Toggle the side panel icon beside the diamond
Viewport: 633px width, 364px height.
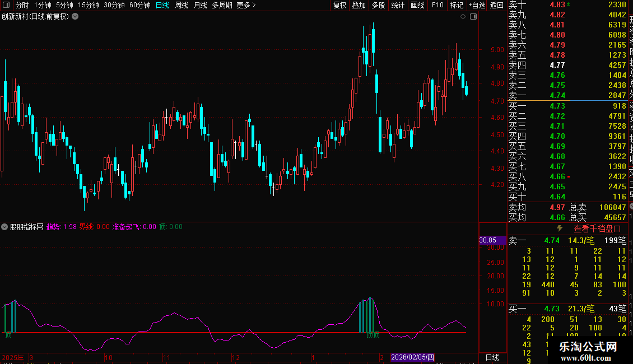coord(473,17)
